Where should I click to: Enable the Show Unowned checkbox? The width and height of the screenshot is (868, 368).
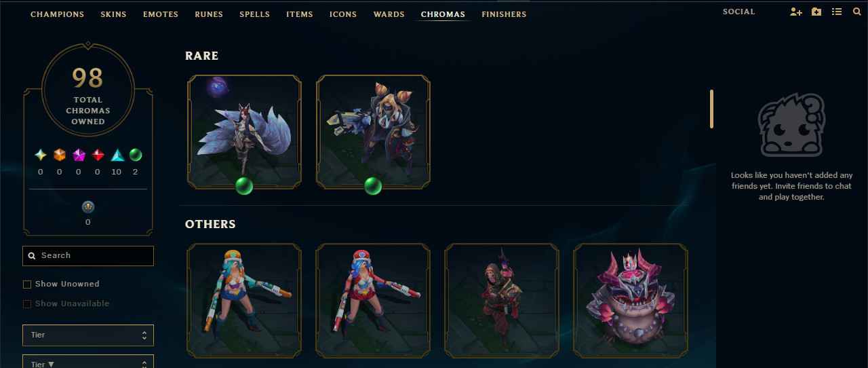click(x=27, y=284)
